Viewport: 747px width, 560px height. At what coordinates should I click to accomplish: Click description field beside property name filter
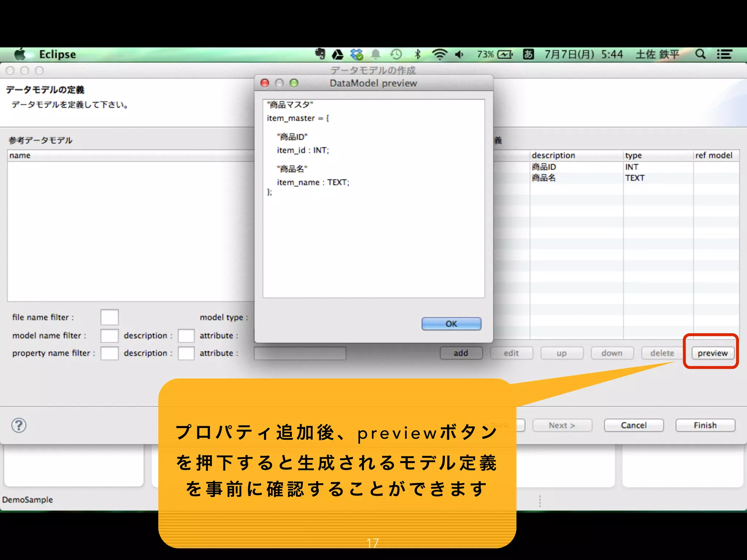tap(186, 353)
